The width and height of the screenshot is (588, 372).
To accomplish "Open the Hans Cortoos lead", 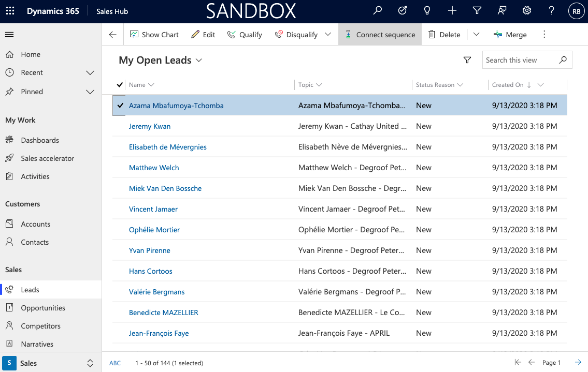I will click(x=150, y=271).
